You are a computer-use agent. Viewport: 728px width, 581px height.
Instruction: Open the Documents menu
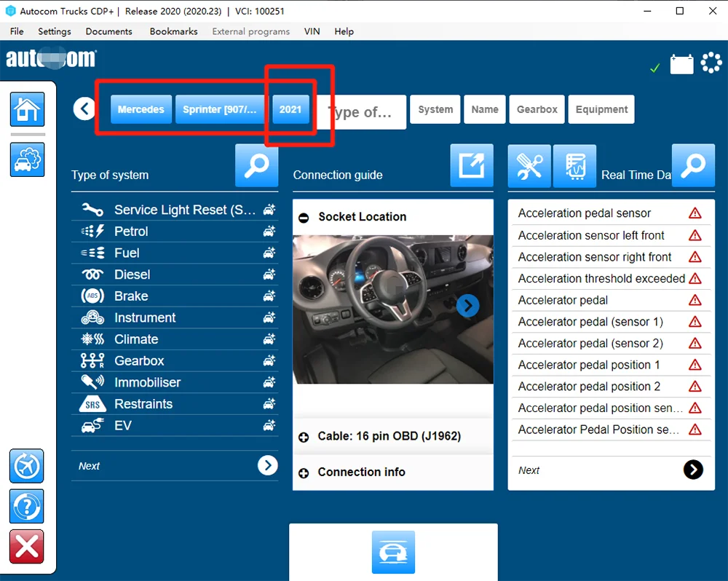tap(108, 31)
